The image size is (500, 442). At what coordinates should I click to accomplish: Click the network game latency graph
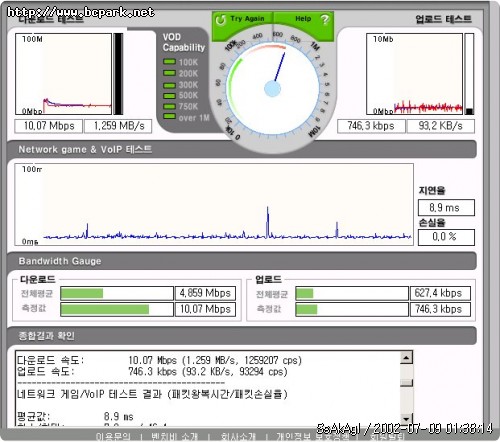[214, 204]
